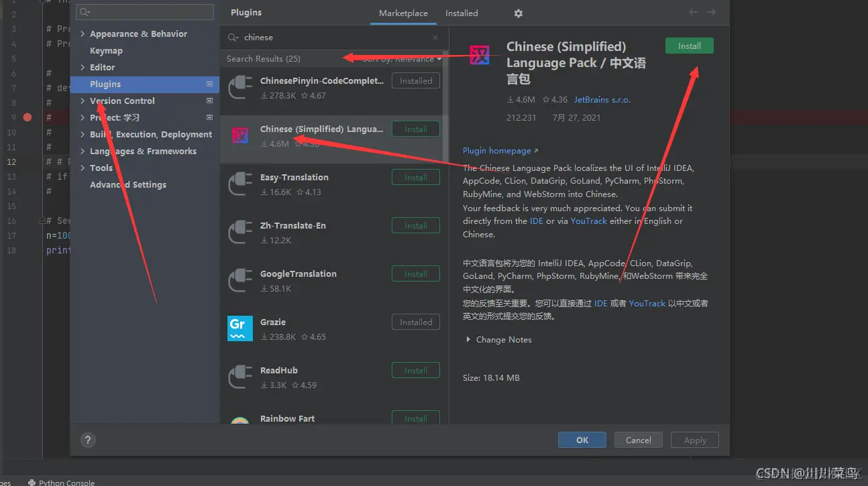Image resolution: width=868 pixels, height=486 pixels.
Task: Open the JetBrains s.r.o. vendor link
Action: coord(602,100)
